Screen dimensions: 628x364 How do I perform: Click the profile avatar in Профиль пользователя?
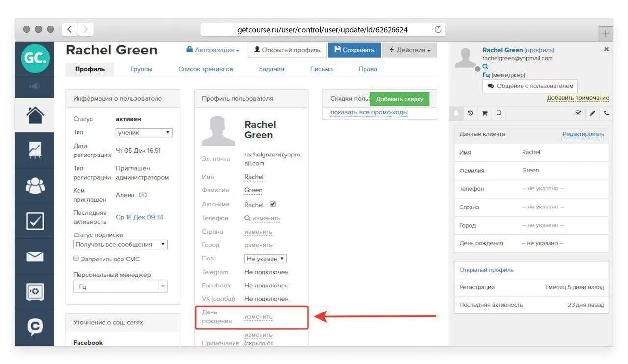point(218,130)
